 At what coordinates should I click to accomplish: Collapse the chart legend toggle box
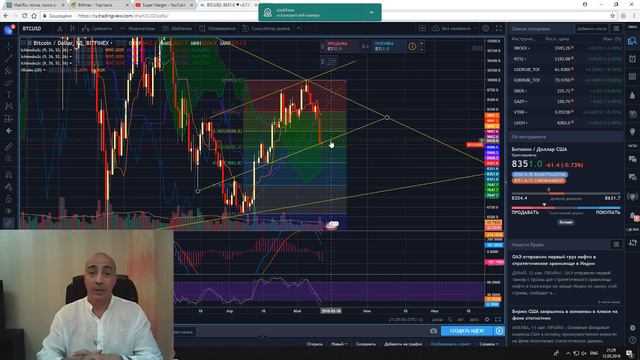click(x=23, y=42)
